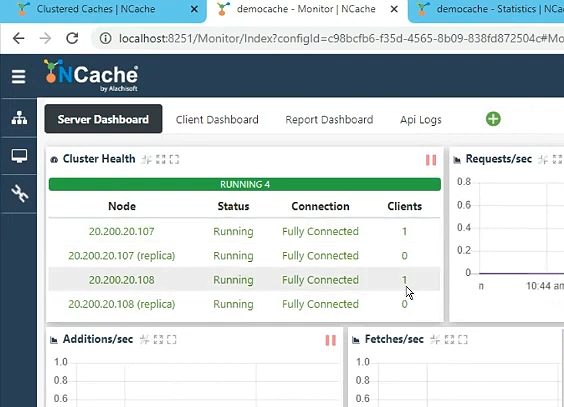Reload the current page
Screen dimensions: 564x407
tap(72, 38)
